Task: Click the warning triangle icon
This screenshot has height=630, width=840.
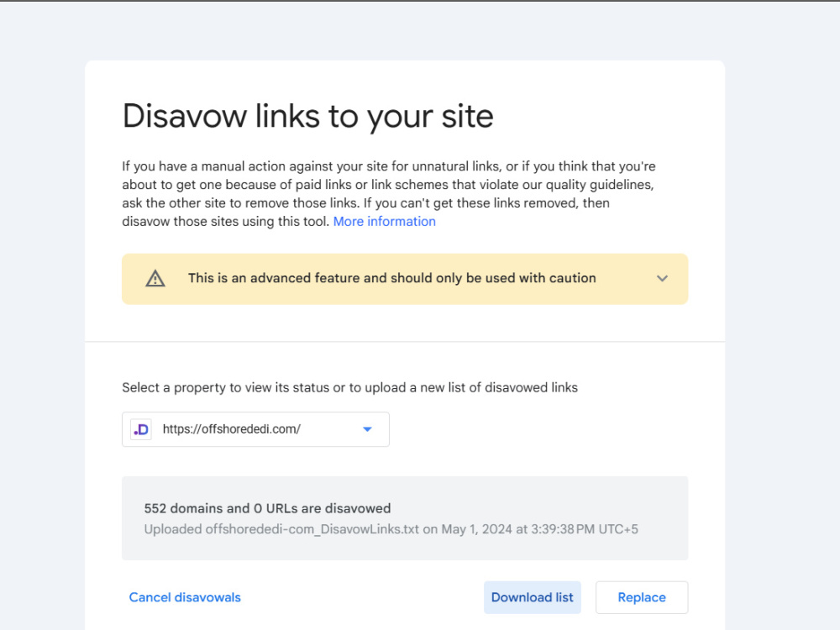Action: tap(155, 279)
